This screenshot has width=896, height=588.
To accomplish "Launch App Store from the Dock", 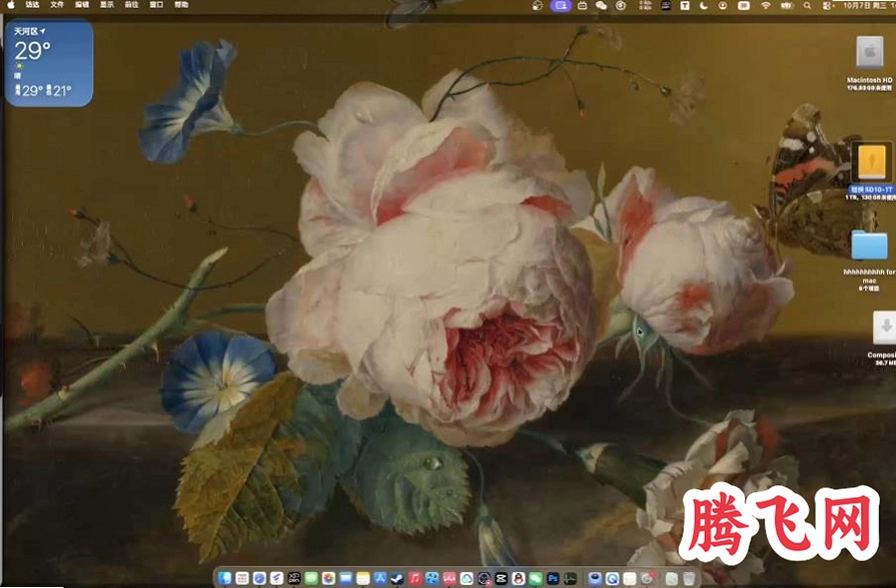I will point(381,578).
